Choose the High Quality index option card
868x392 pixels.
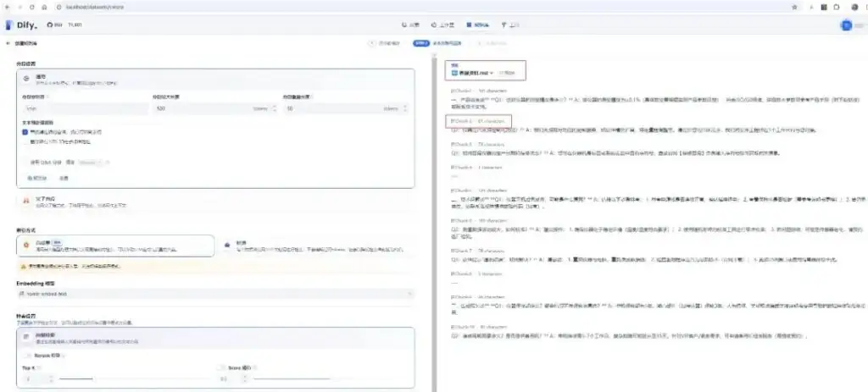[115, 246]
